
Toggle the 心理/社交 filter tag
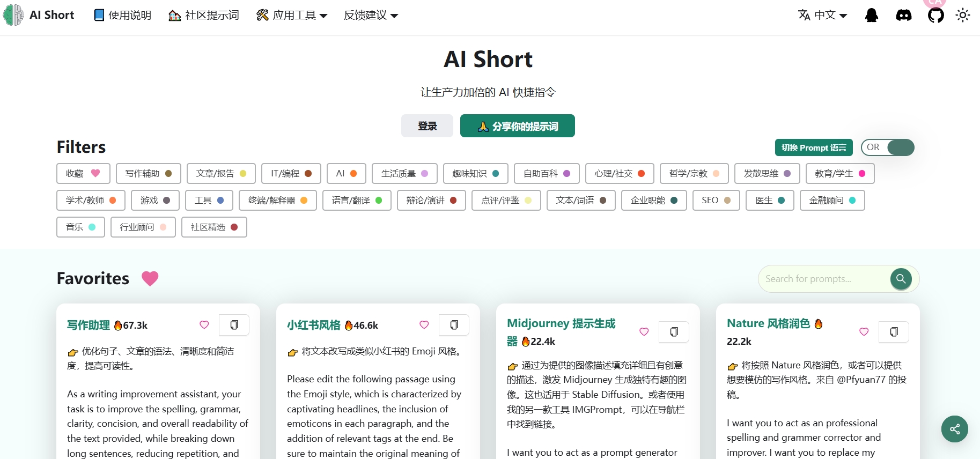(x=620, y=174)
